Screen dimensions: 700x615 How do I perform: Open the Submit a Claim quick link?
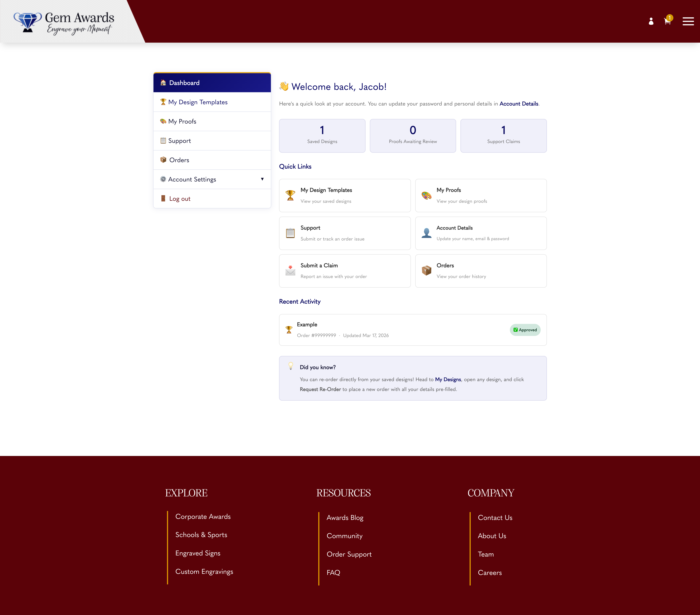(x=345, y=271)
